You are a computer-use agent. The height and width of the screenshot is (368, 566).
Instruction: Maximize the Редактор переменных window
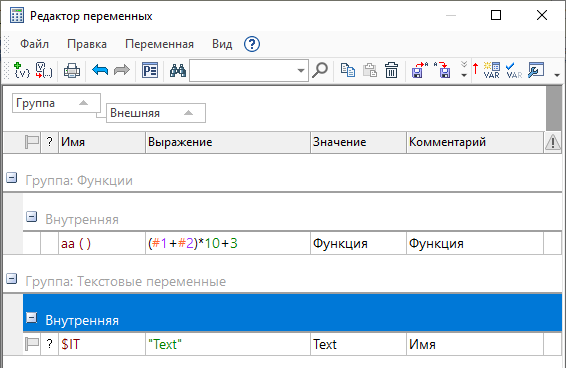pos(496,15)
